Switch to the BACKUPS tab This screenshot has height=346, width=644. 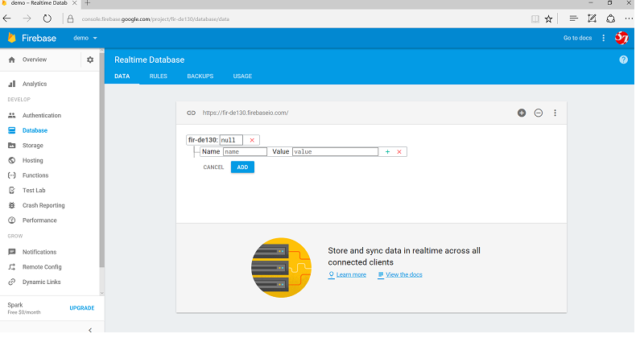[x=200, y=76]
